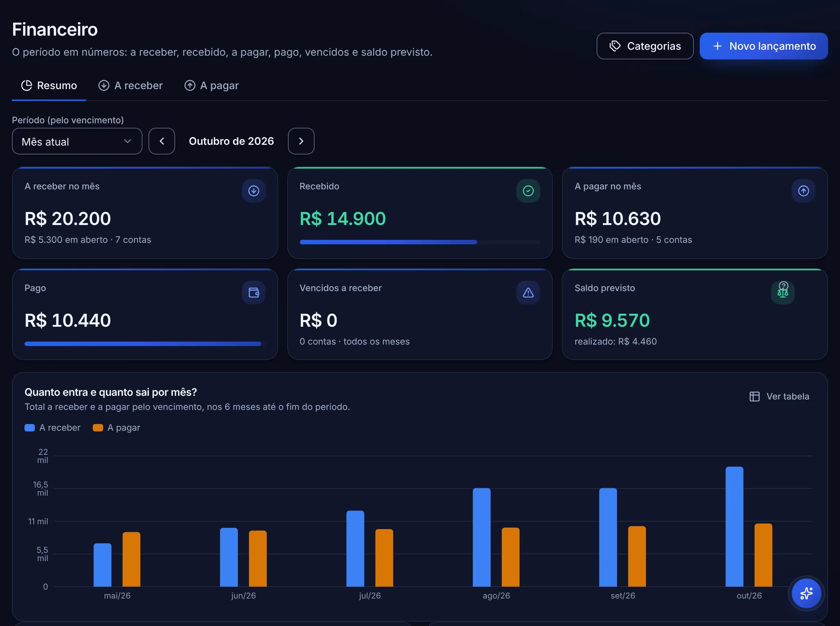Click the pie chart icon on Resumo tab
The image size is (840, 626).
tap(26, 85)
